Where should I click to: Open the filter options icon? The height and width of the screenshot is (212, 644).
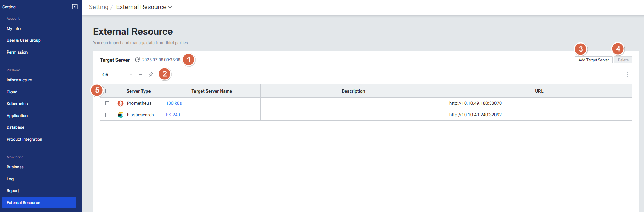(140, 74)
